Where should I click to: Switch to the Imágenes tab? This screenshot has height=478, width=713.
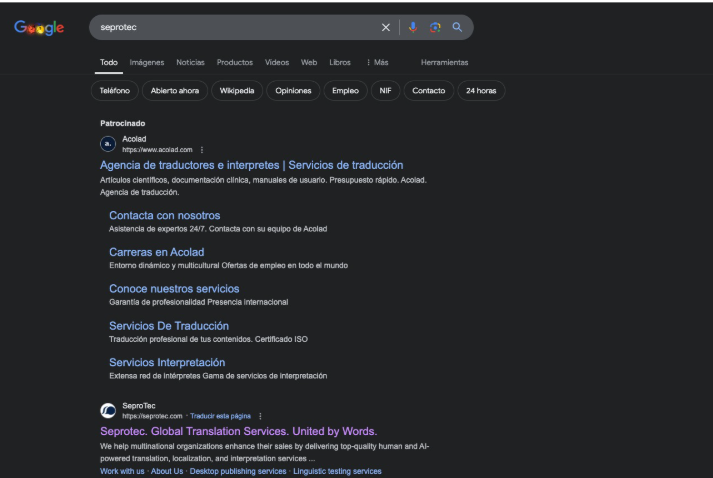[146, 63]
